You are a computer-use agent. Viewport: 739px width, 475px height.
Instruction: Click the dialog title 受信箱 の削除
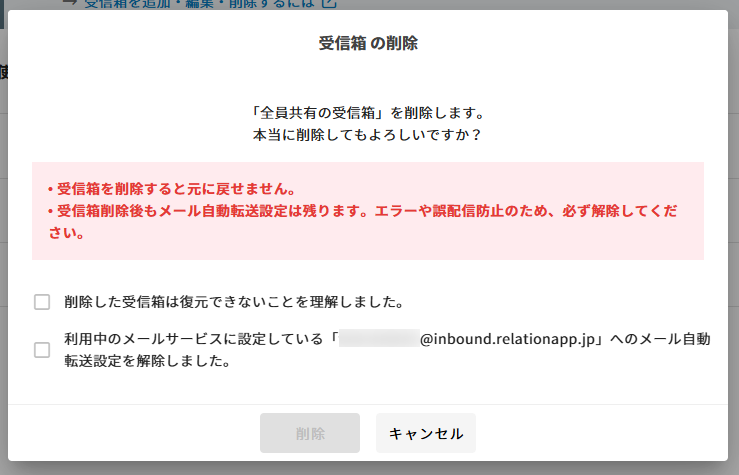coord(368,43)
